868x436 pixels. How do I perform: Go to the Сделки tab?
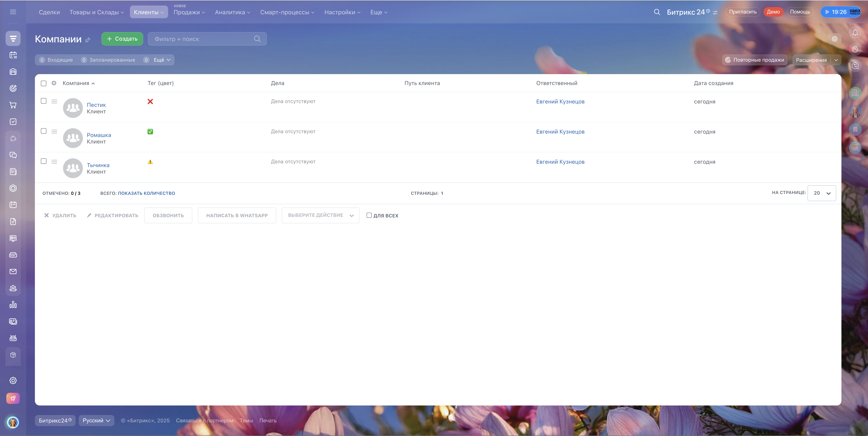(x=49, y=12)
